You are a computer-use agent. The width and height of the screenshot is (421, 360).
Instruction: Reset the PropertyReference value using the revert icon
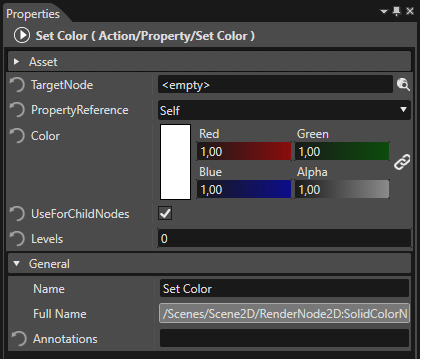pos(17,110)
